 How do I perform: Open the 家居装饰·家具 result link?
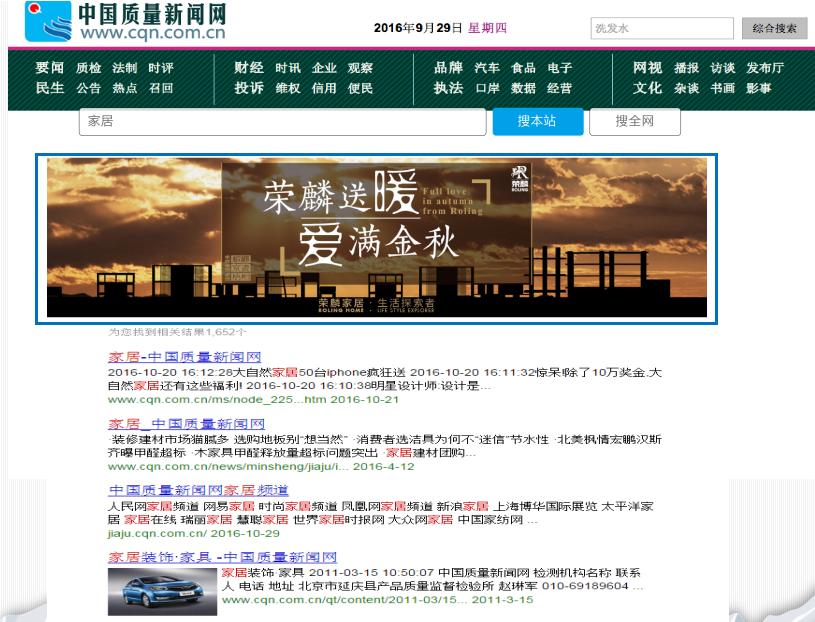pos(222,557)
